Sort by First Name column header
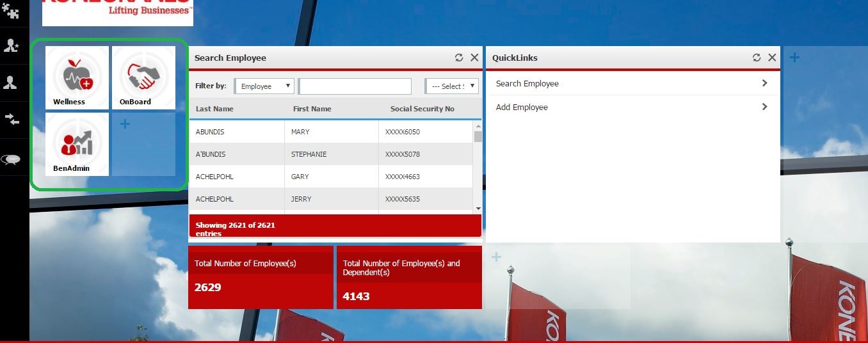This screenshot has width=868, height=343. pos(312,109)
